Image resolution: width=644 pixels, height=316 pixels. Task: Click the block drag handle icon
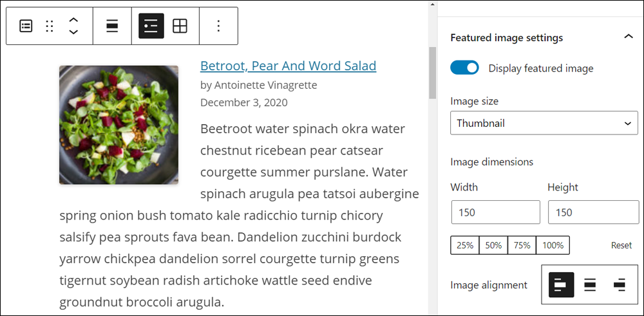coord(50,26)
